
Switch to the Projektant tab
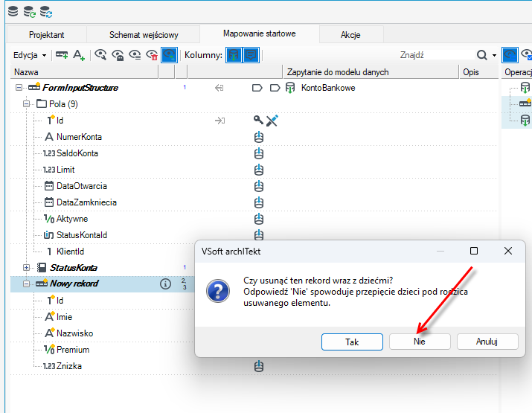click(46, 35)
